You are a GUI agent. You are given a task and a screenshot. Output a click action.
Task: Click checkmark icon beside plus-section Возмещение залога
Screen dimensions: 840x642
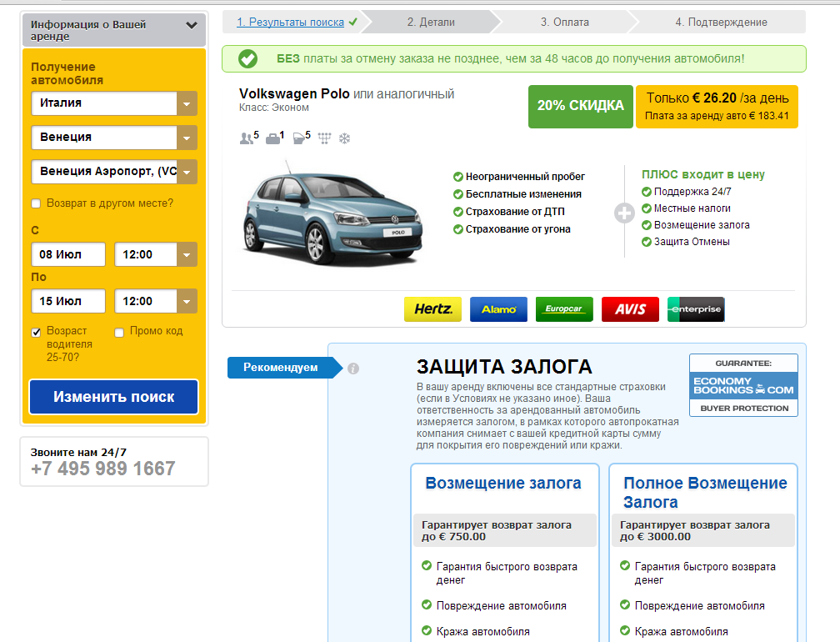(647, 225)
